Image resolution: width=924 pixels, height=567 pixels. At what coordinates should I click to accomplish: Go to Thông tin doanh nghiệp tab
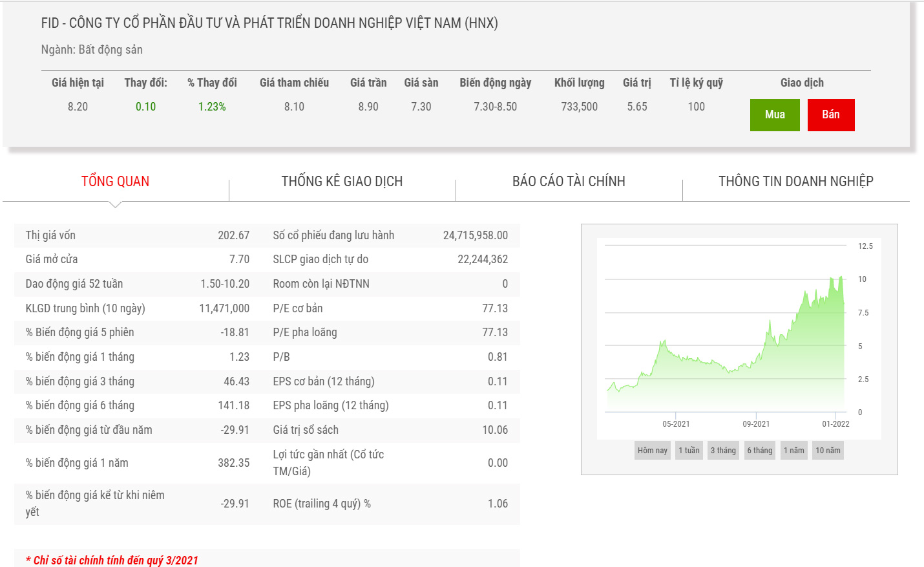pos(795,182)
